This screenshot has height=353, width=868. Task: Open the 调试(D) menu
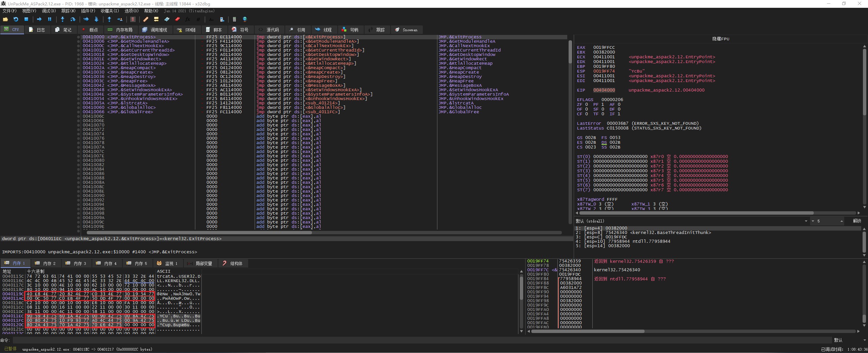click(x=48, y=11)
